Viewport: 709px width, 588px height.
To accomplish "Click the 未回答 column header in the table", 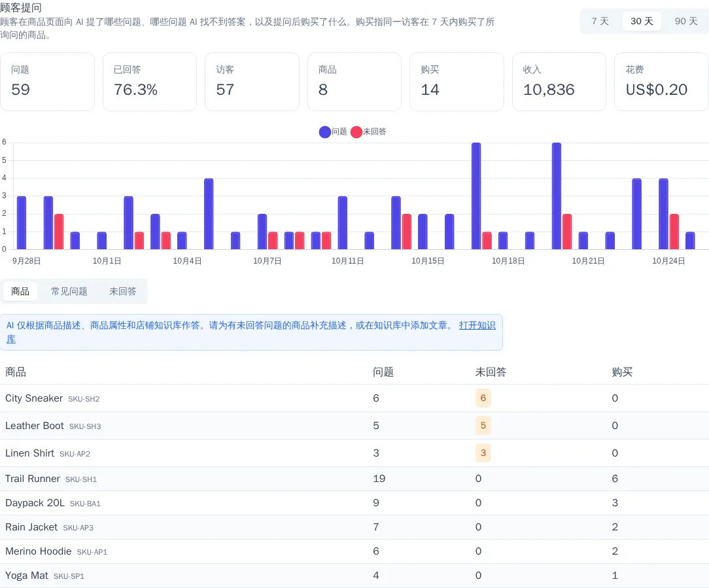I will tap(491, 372).
